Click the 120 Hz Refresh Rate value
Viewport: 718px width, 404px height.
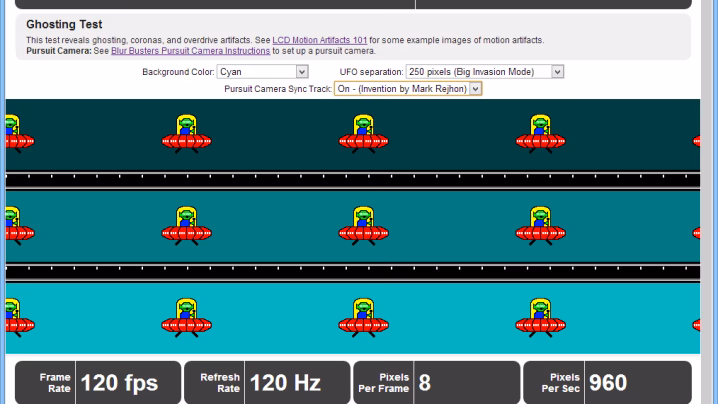coord(285,383)
